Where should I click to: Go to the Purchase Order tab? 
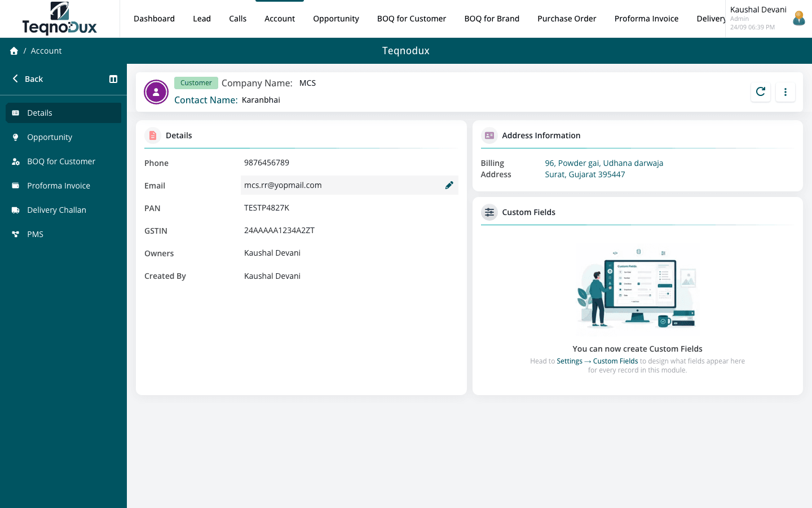point(567,19)
